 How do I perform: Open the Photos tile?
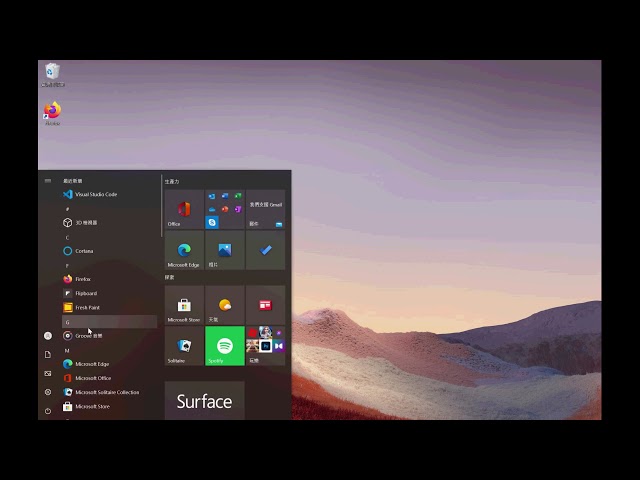click(x=224, y=250)
